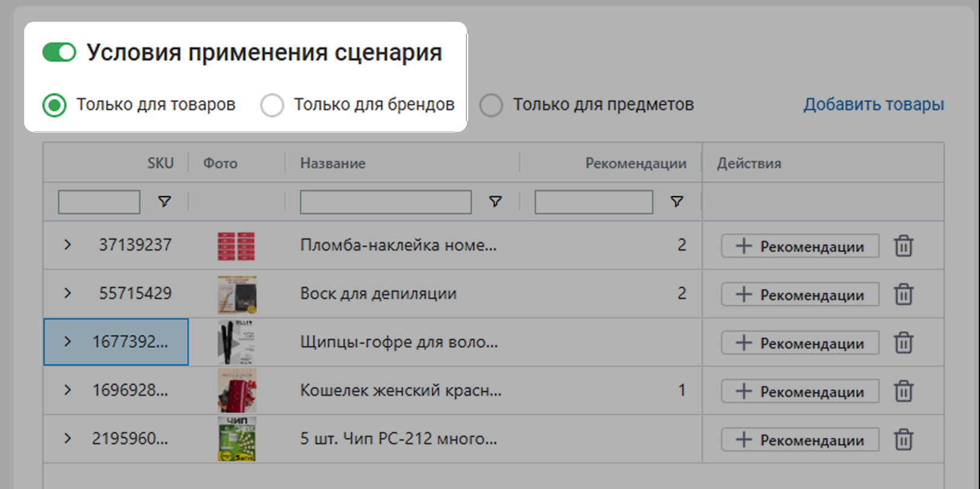Add Рекомендации for Пломба-наклейка product
The width and height of the screenshot is (980, 489).
pos(800,246)
